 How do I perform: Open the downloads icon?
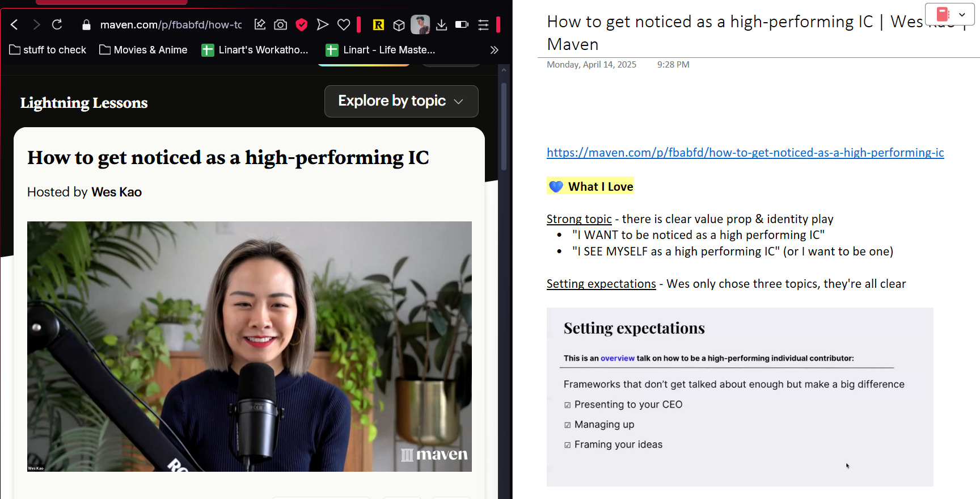(442, 24)
